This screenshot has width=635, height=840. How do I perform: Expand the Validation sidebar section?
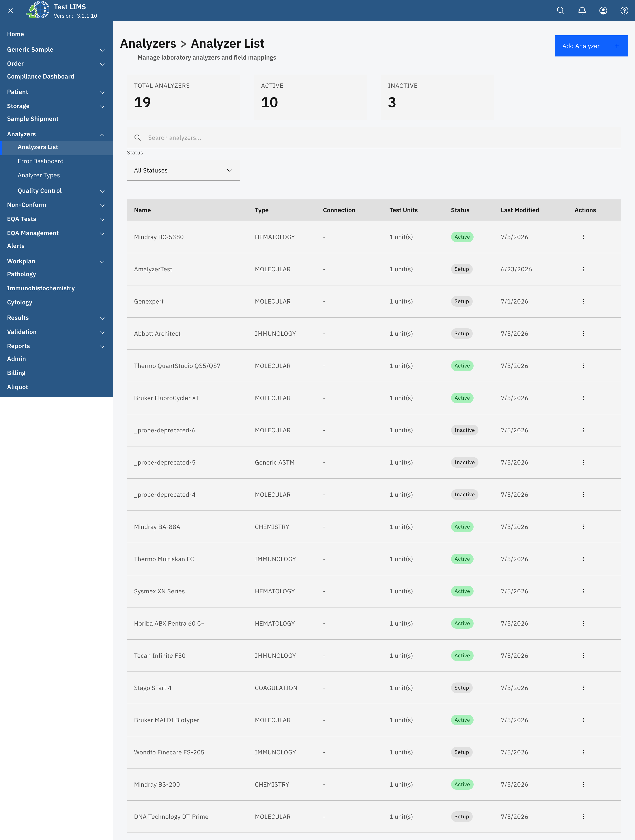pyautogui.click(x=56, y=332)
